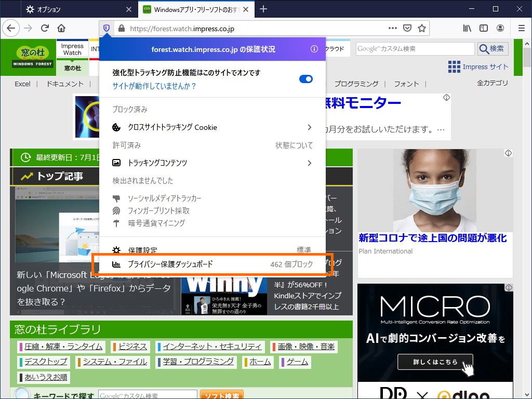The image size is (532, 399).
Task: Click the Winny book cover thumbnail
Action: click(224, 296)
